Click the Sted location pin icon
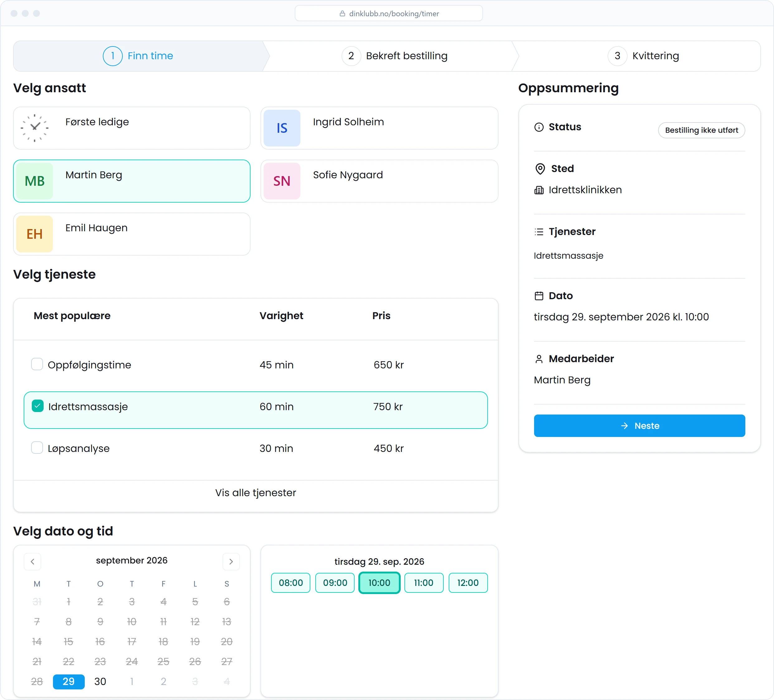This screenshot has width=774, height=700. (540, 169)
